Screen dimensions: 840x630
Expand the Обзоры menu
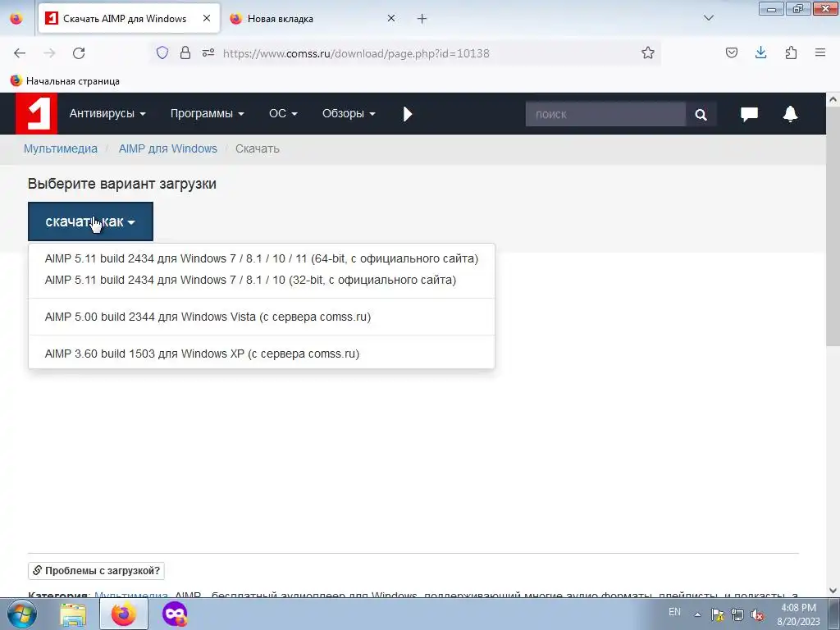[x=349, y=113]
